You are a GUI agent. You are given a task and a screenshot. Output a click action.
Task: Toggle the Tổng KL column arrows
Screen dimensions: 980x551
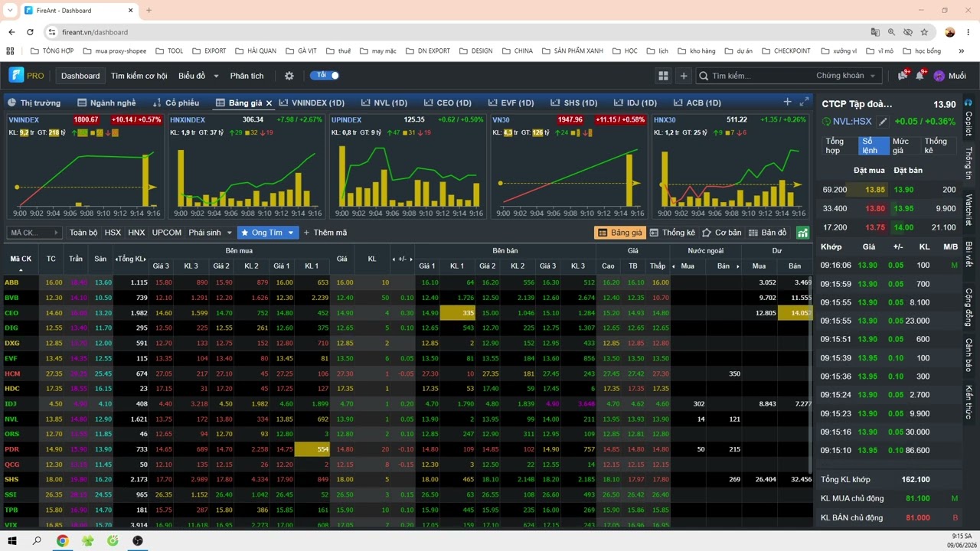[131, 259]
